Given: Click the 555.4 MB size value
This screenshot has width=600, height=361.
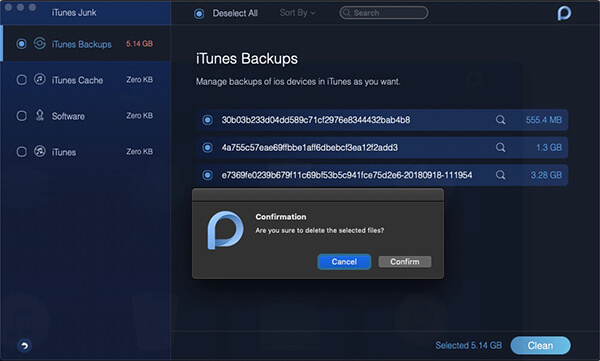Looking at the screenshot, I should point(544,120).
